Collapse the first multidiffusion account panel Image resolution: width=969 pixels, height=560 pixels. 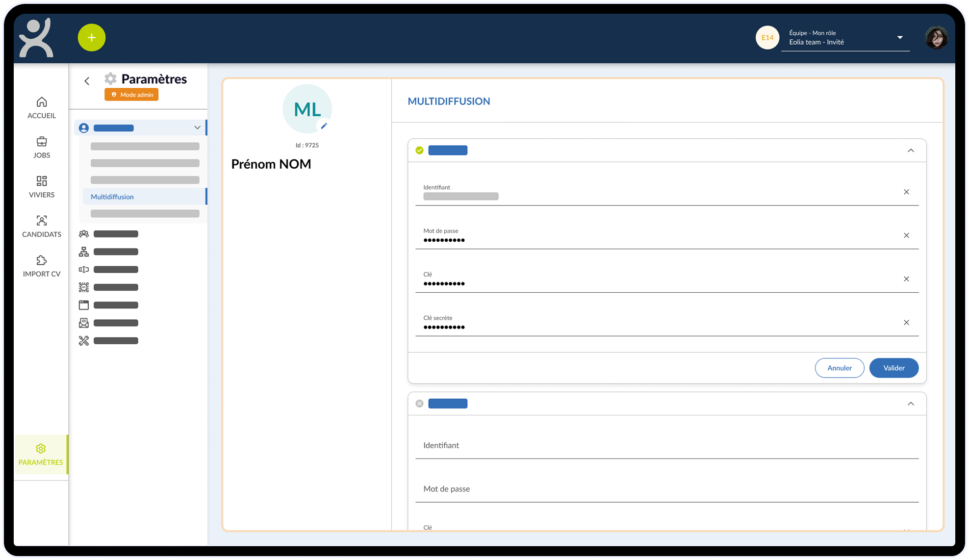point(911,151)
